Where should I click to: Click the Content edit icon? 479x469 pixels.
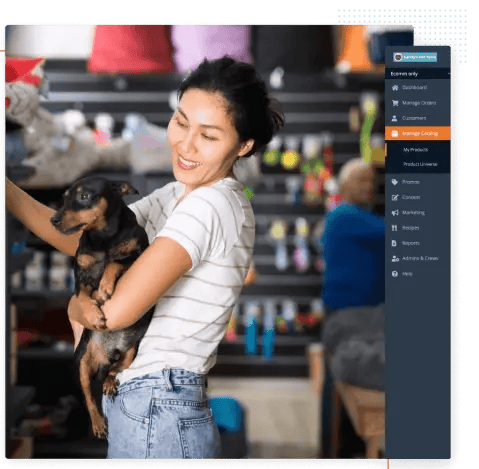click(x=395, y=197)
